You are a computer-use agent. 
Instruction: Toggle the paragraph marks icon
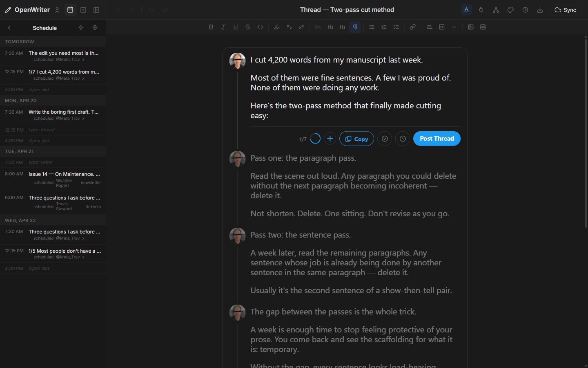(x=355, y=27)
